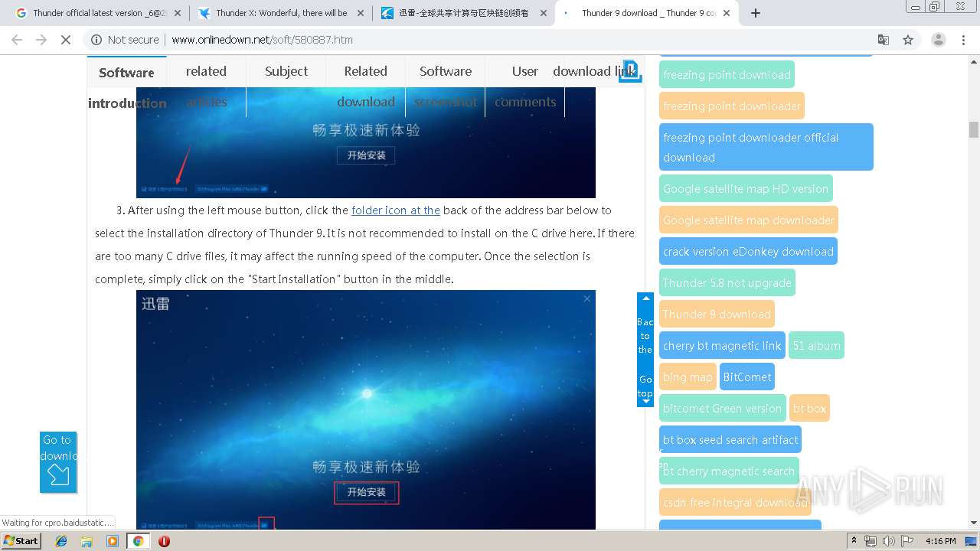
Task: Open the Chrome three-dot menu
Action: coord(964,40)
